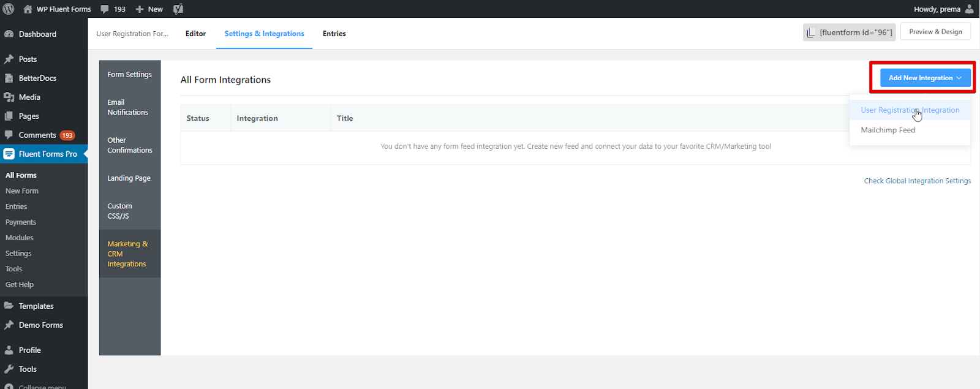980x389 pixels.
Task: Go to the Entries tab
Action: tap(334, 34)
